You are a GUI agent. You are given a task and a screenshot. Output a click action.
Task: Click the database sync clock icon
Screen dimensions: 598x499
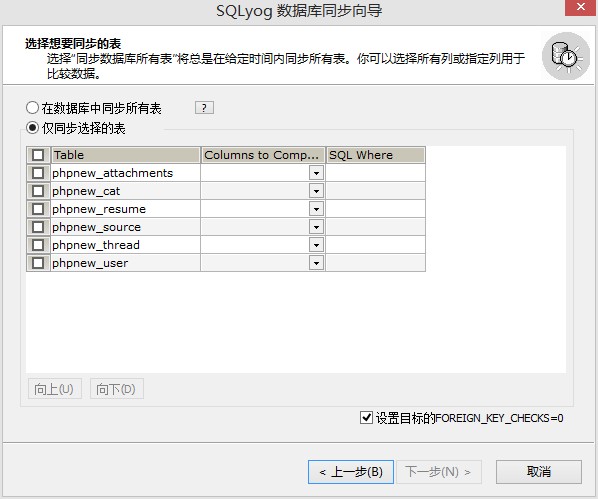566,56
